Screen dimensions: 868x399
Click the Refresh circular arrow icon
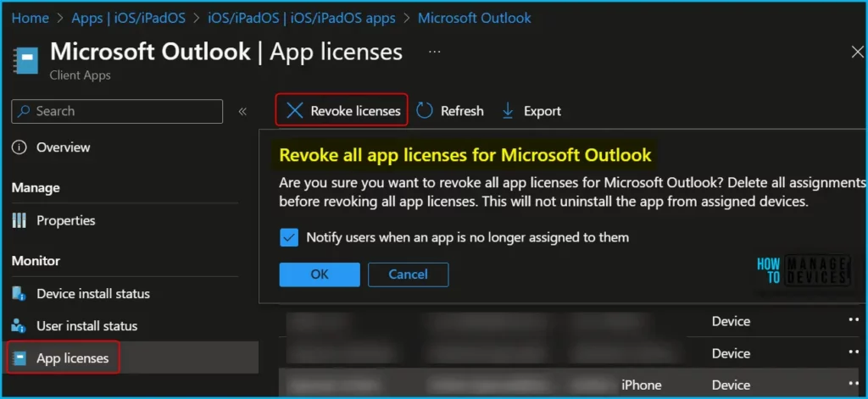click(424, 111)
